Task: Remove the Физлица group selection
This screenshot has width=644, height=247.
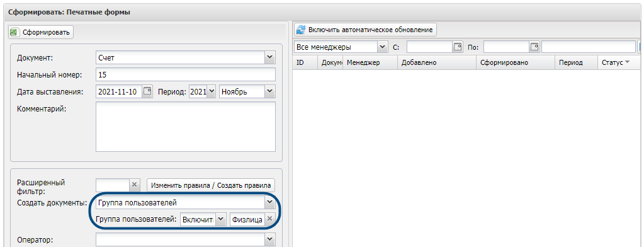Action: tap(269, 219)
